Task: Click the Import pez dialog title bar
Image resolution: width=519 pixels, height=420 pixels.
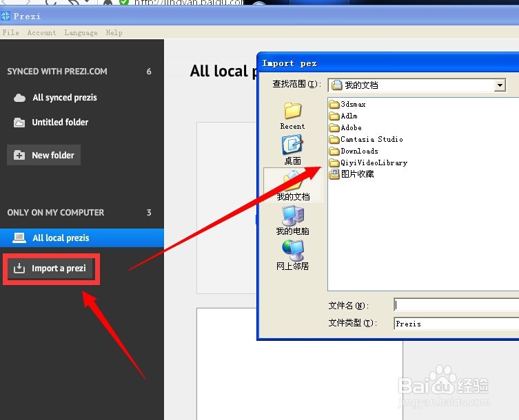Action: (388, 63)
